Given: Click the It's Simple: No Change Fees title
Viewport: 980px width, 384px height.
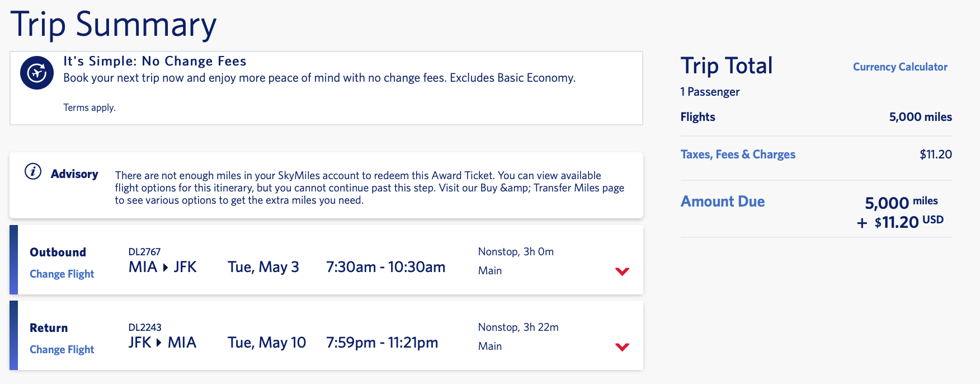Looking at the screenshot, I should (154, 61).
